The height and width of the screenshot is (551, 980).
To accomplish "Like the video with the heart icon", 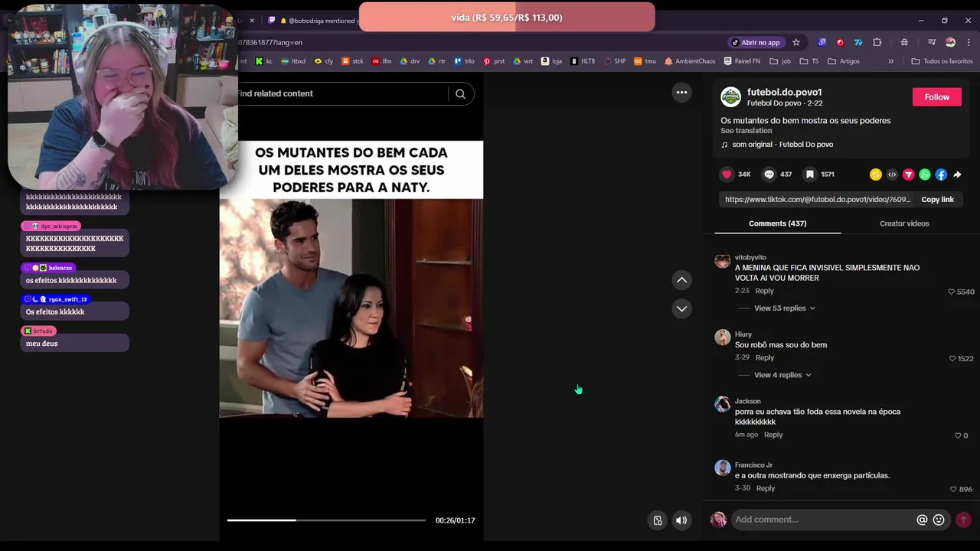I will (727, 174).
